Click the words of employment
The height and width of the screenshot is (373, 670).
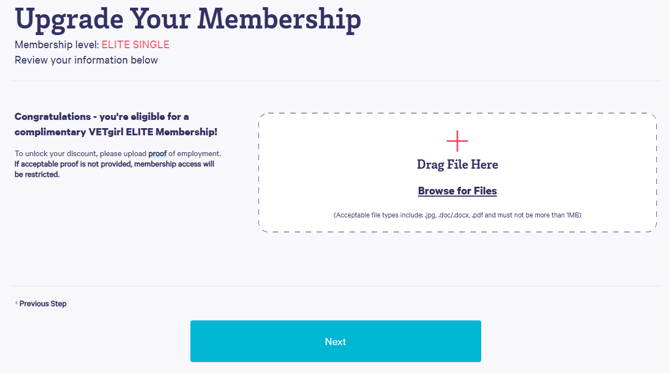[194, 154]
